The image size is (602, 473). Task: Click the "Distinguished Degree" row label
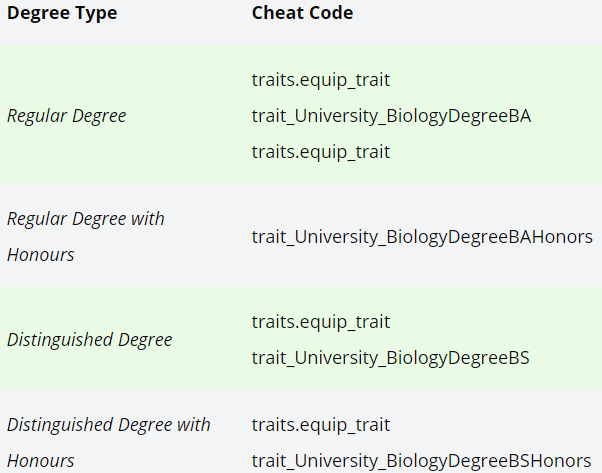[x=89, y=340]
